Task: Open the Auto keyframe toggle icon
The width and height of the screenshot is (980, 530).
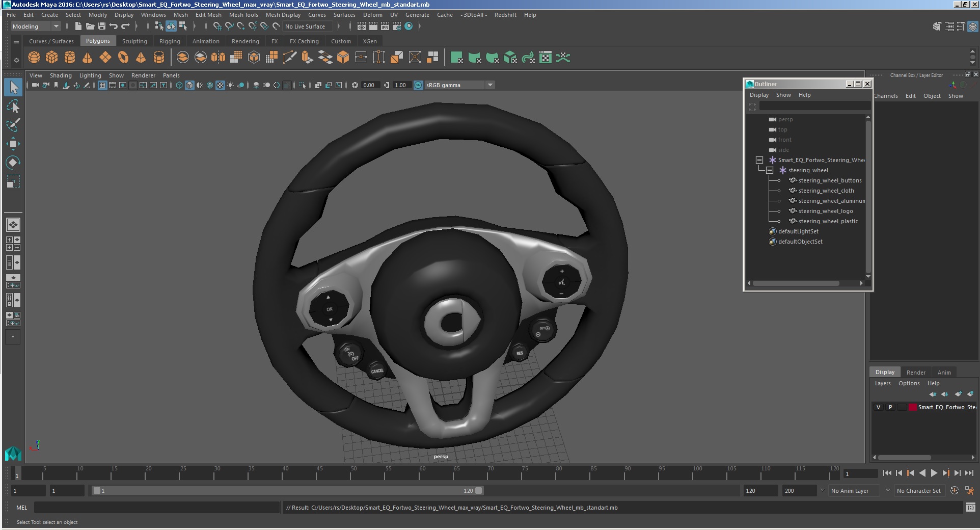Action: 955,491
